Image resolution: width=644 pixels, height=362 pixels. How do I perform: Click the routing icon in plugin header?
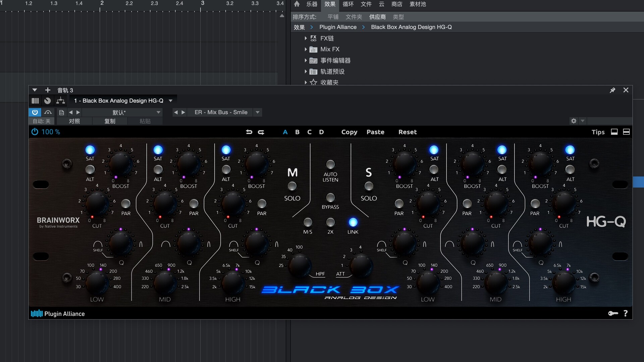point(61,101)
